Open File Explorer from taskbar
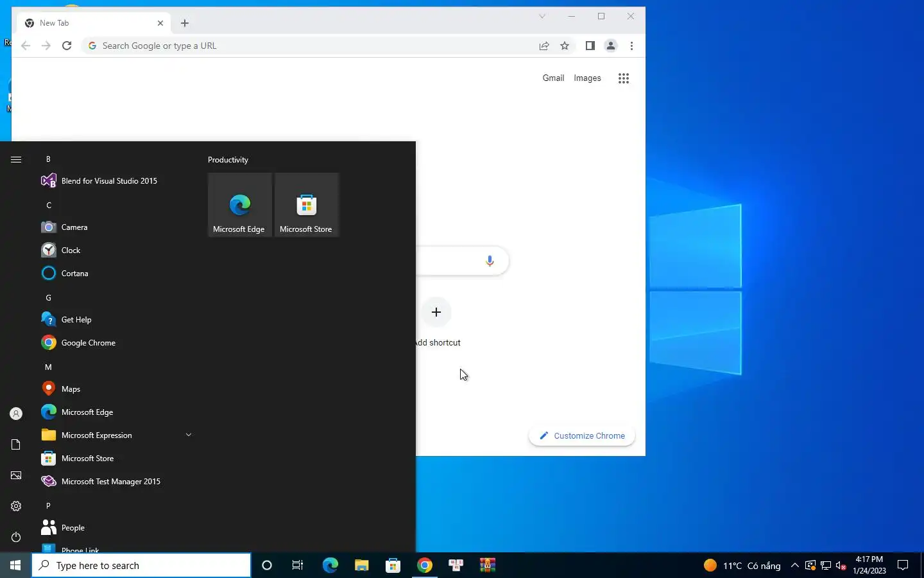924x578 pixels. click(362, 565)
